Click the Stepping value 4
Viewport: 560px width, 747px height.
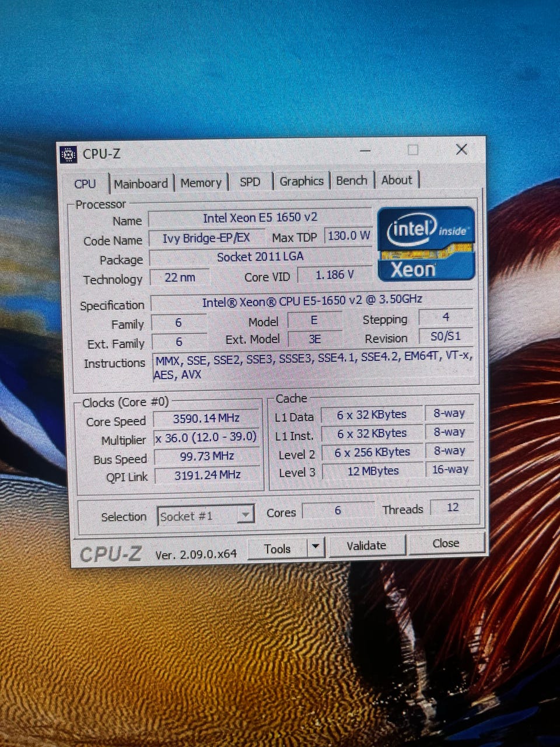[x=446, y=317]
